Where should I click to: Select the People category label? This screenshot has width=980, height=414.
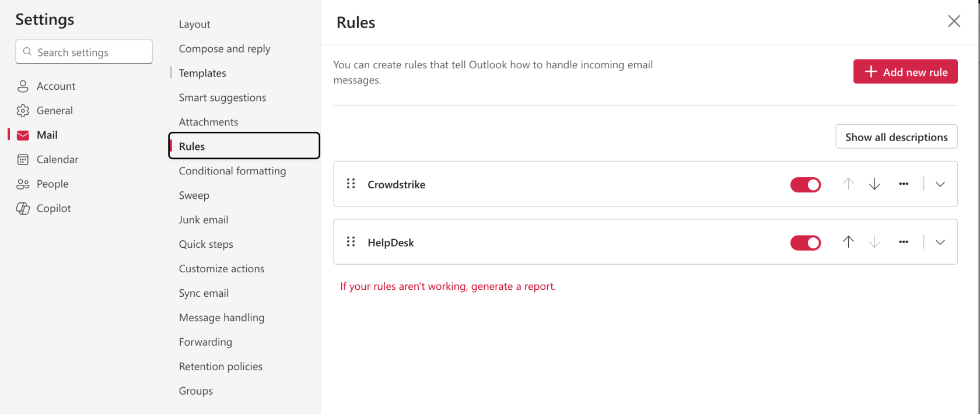coord(52,184)
